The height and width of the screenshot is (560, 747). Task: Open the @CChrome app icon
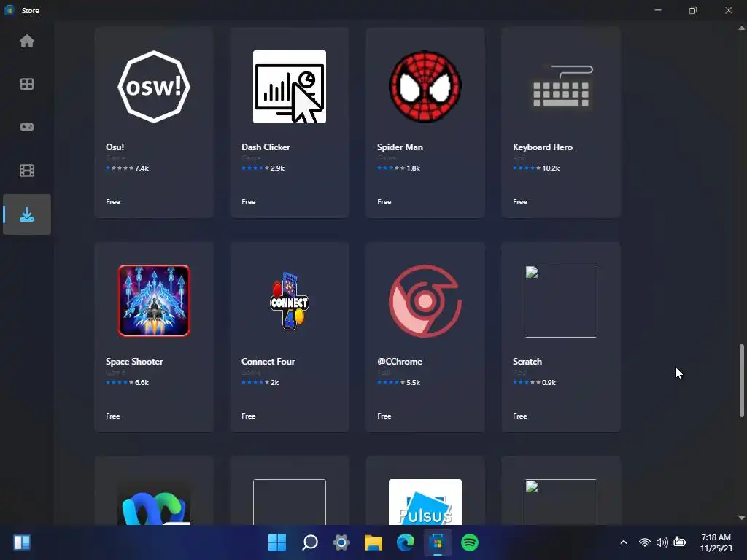(425, 301)
